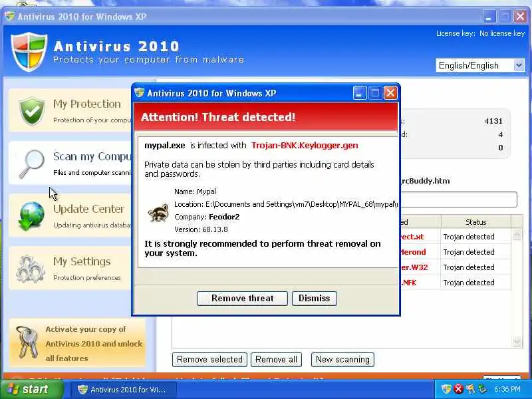The height and width of the screenshot is (399, 532).
Task: Select the magnifying glass Scan icon
Action: [32, 164]
